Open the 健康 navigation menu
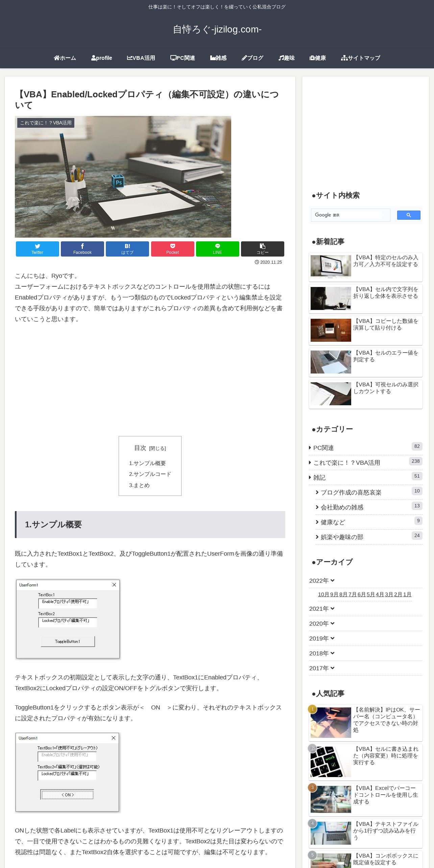434x868 pixels. tap(318, 58)
